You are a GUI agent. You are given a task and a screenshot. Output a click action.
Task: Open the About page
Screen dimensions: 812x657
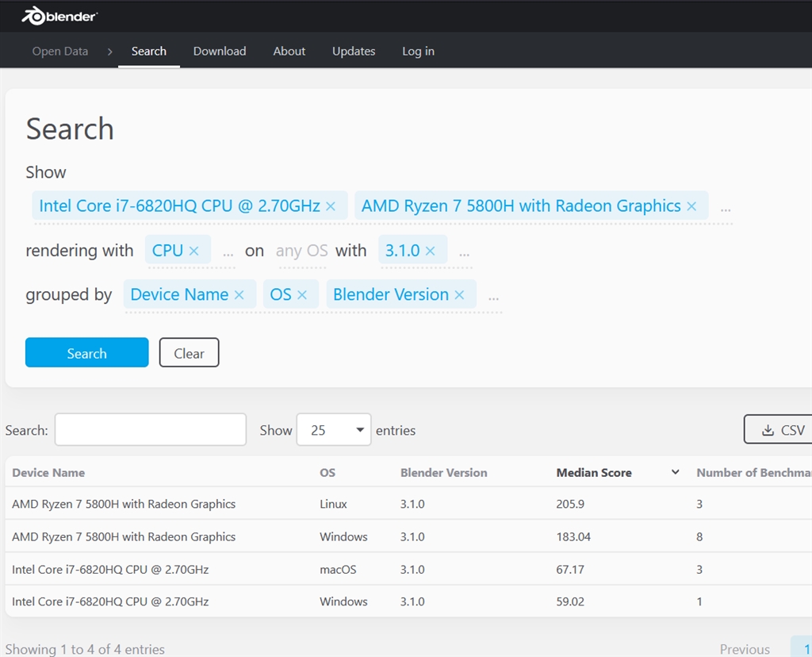coord(289,52)
